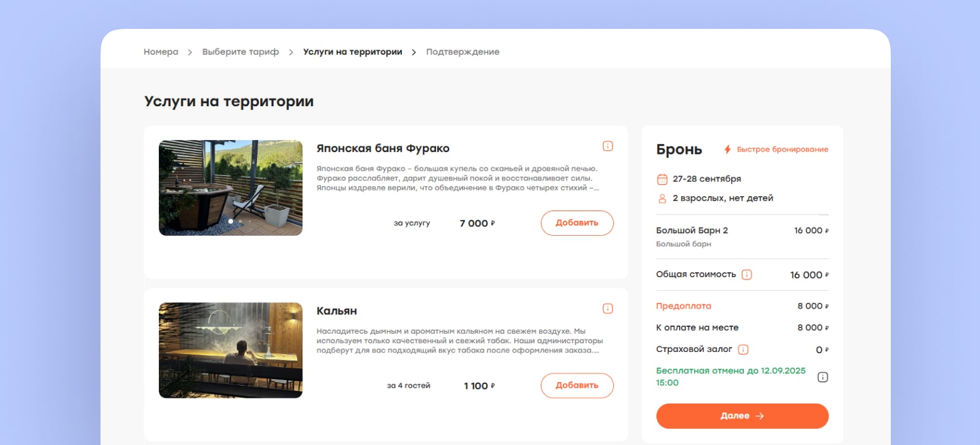Click the 1 100 ₽ price
This screenshot has height=445, width=980.
[x=479, y=386]
